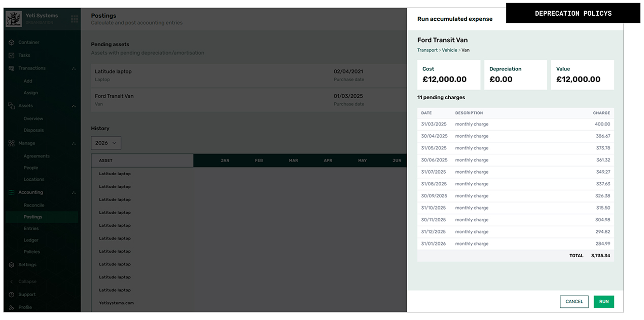Open the Vehicle breadcrumb link
644x320 pixels.
point(449,50)
